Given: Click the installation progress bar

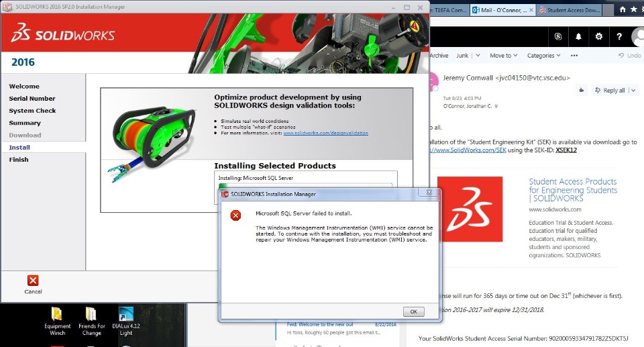Looking at the screenshot, I should pos(305,186).
